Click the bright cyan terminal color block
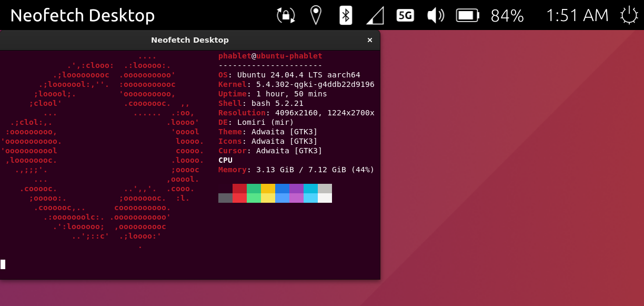 point(310,198)
